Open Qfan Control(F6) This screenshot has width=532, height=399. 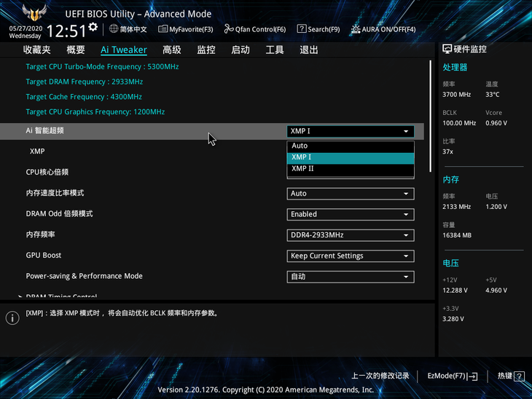255,29
